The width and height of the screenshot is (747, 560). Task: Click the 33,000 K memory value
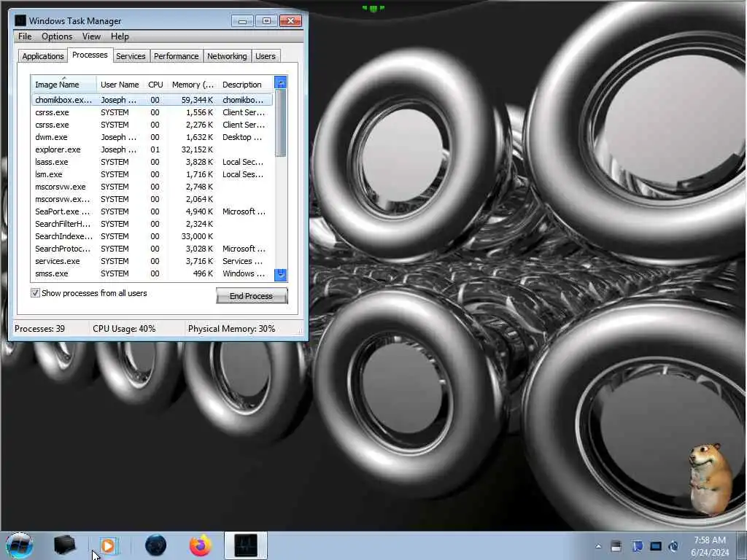coord(197,236)
